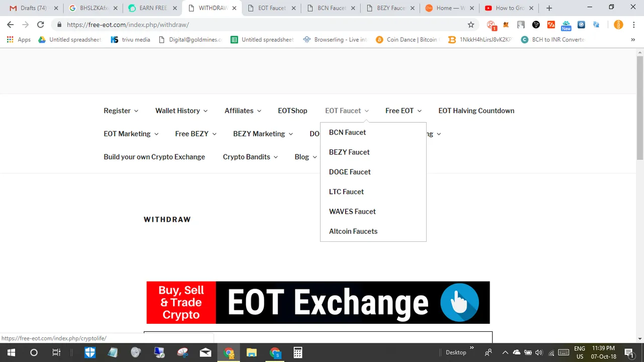Switch to the YouTube How to Gro tab

[509, 8]
